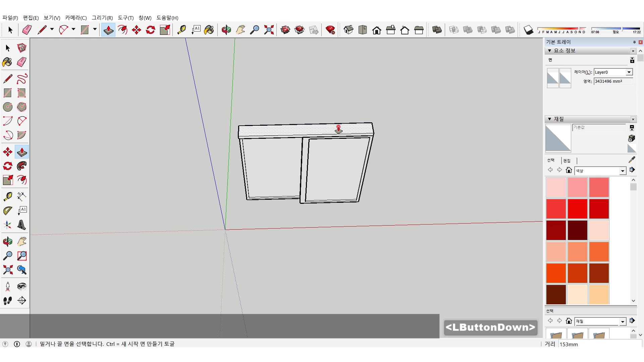Open the 색상 material library dropdown
The width and height of the screenshot is (644, 362).
pos(623,171)
